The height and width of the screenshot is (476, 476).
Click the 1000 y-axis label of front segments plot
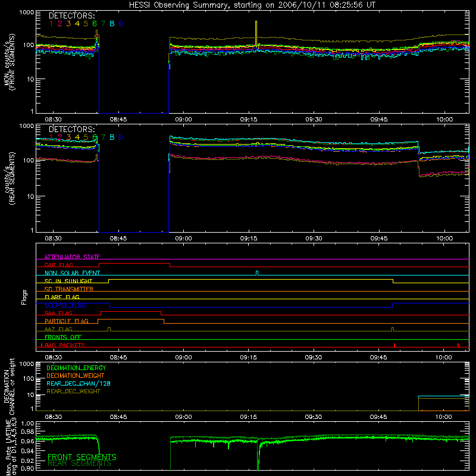pyautogui.click(x=26, y=12)
